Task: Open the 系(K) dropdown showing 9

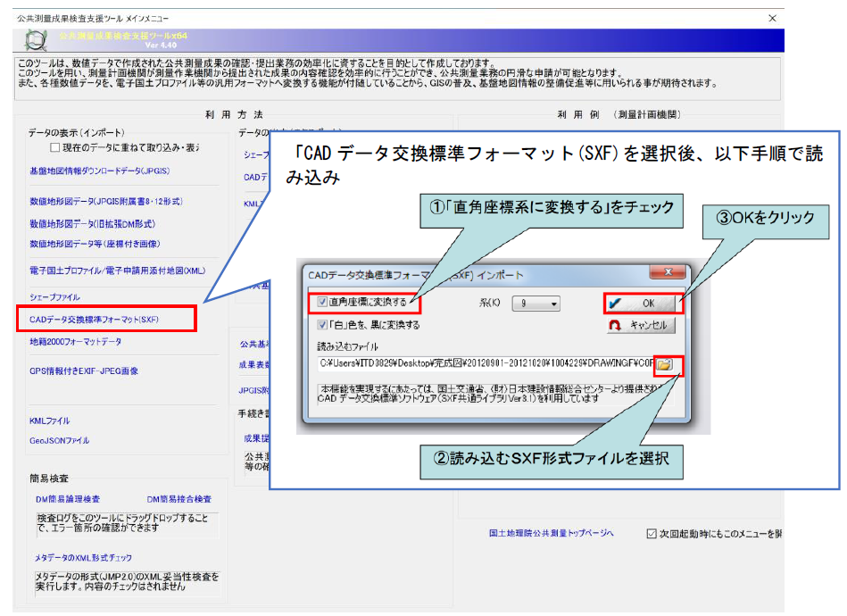Action: (x=536, y=304)
